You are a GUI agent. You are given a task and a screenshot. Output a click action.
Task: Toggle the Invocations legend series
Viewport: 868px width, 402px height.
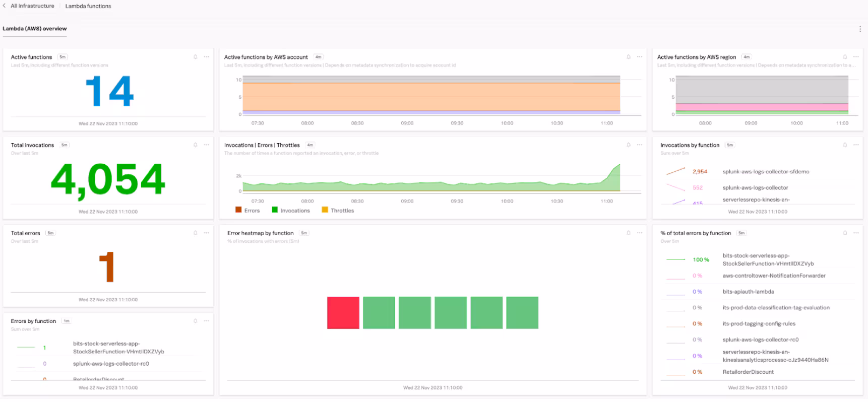point(291,211)
